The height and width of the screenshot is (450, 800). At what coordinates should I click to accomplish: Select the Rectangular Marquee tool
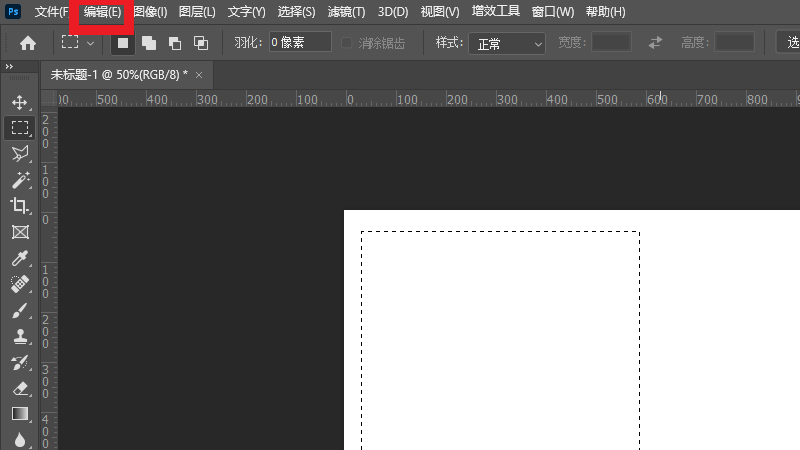[x=19, y=128]
